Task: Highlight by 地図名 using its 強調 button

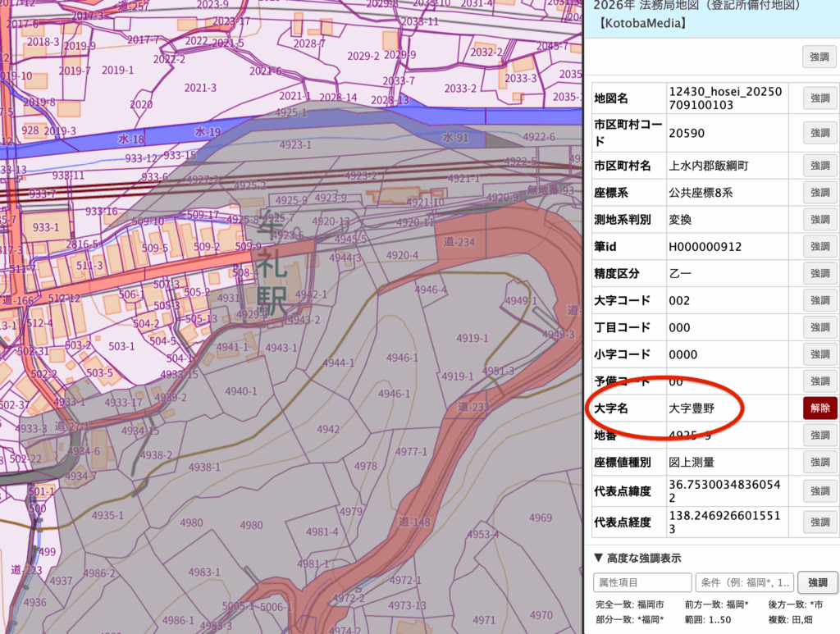Action: click(x=819, y=98)
